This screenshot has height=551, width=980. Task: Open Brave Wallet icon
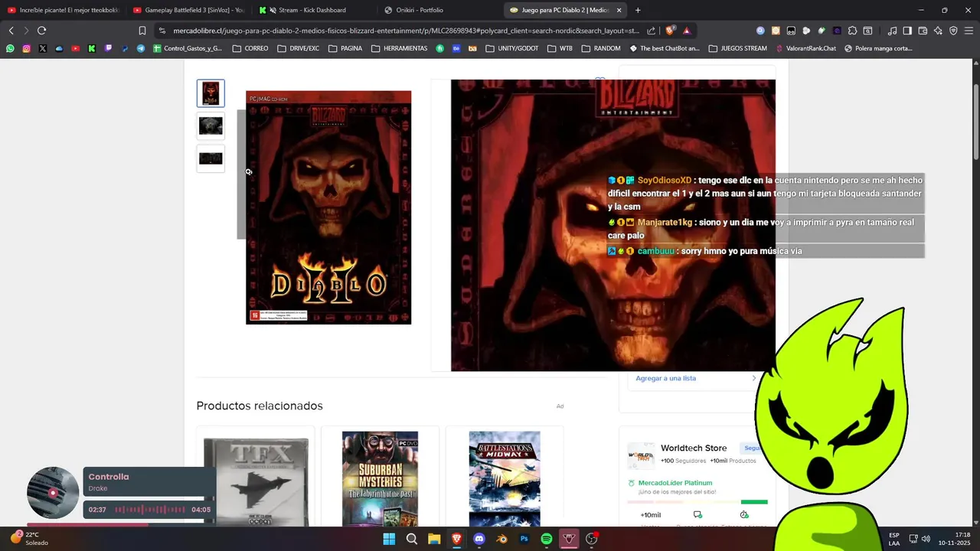point(923,31)
